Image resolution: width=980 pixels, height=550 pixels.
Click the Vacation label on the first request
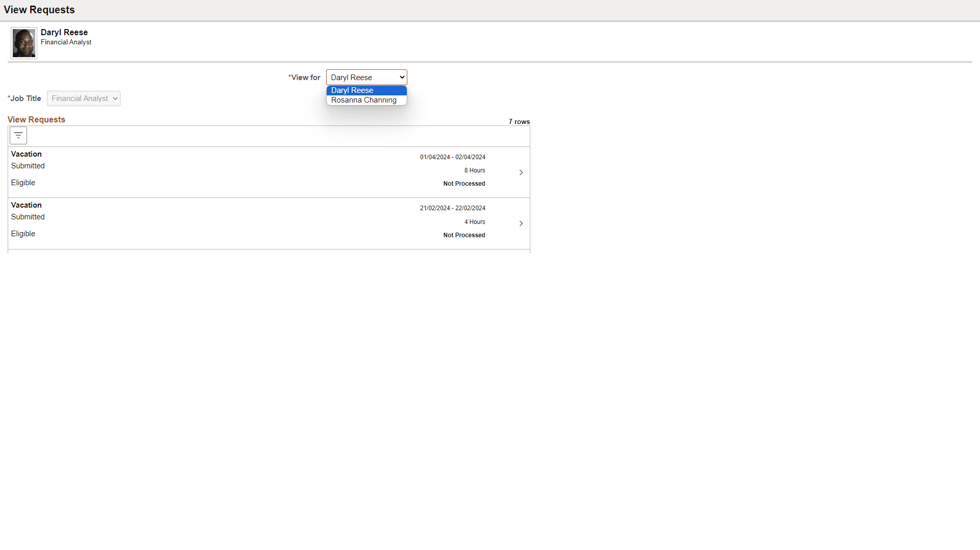(26, 154)
